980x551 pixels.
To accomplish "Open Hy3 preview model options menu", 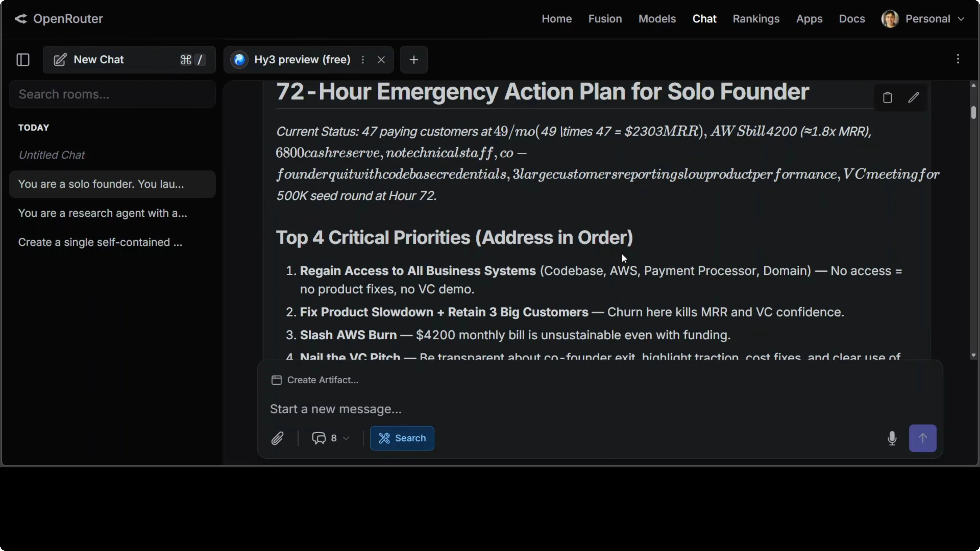I will [x=363, y=60].
